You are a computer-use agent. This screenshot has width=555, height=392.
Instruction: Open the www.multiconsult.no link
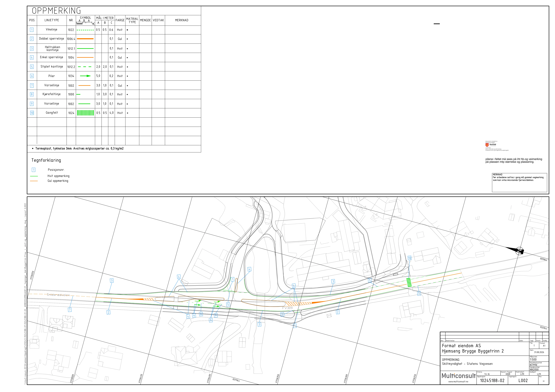click(x=458, y=382)
